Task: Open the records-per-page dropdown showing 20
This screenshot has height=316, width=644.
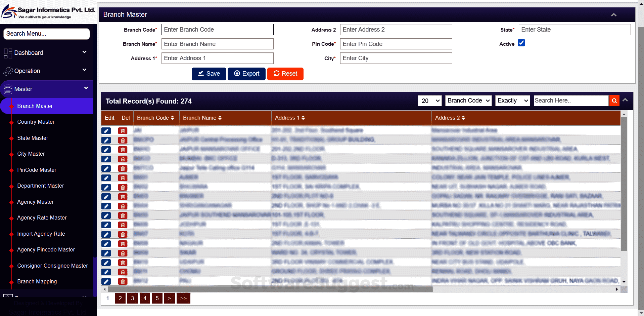Action: point(429,101)
